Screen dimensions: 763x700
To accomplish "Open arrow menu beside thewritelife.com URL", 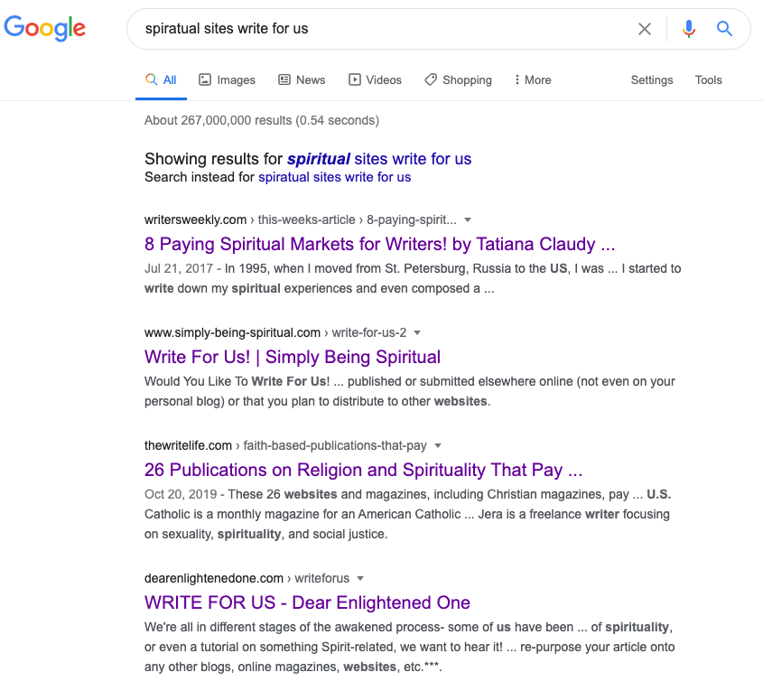I will (437, 446).
